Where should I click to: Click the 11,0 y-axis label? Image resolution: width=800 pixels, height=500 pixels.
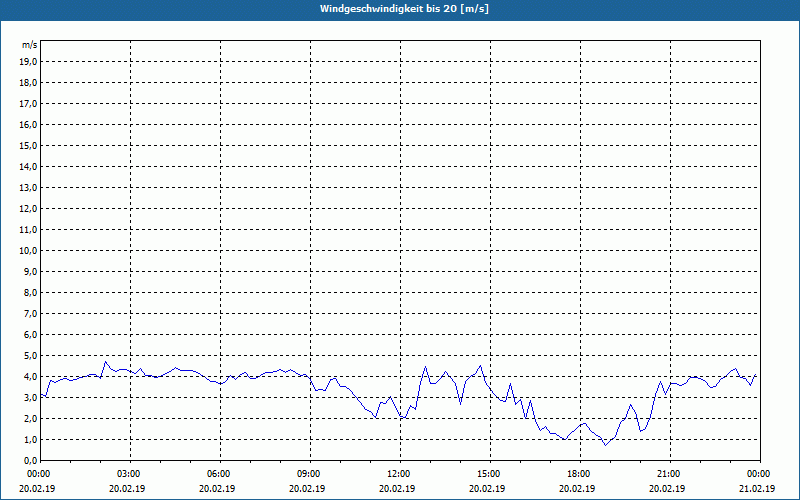(28, 230)
